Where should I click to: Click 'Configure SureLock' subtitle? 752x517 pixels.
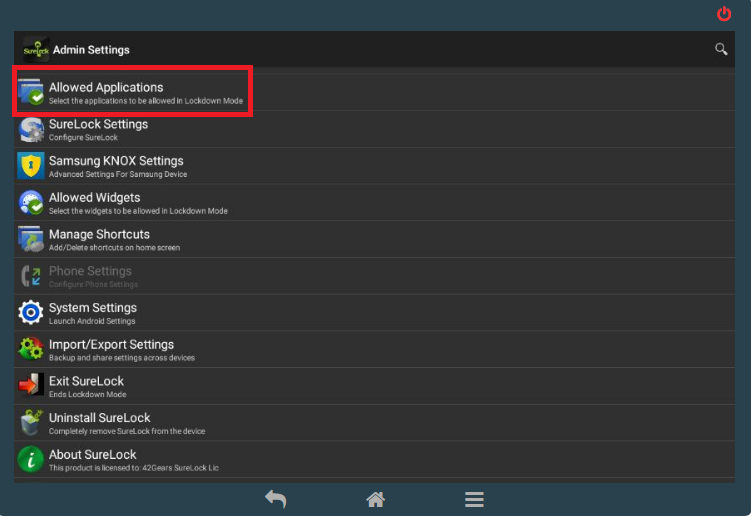[x=83, y=138]
